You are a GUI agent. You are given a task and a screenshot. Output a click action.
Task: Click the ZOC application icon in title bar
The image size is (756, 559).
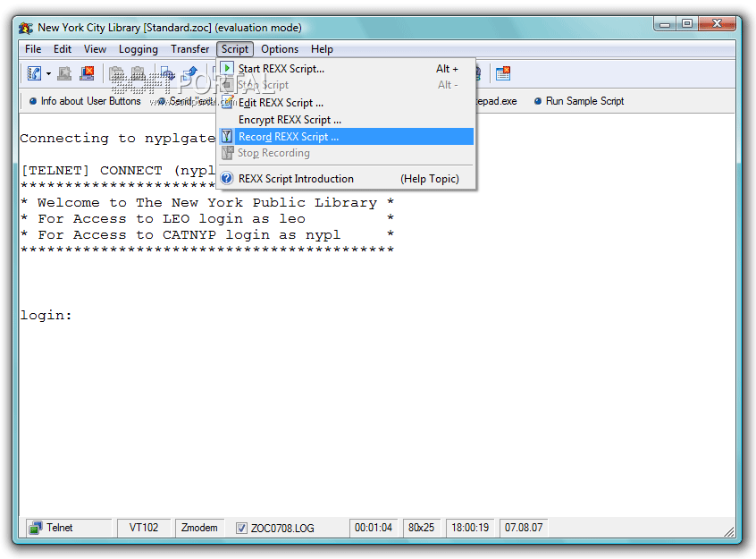coord(26,28)
